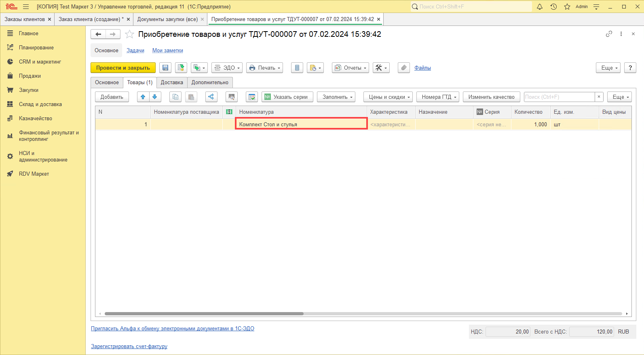Open notifications with the bell icon
The height and width of the screenshot is (355, 644).
click(x=540, y=6)
